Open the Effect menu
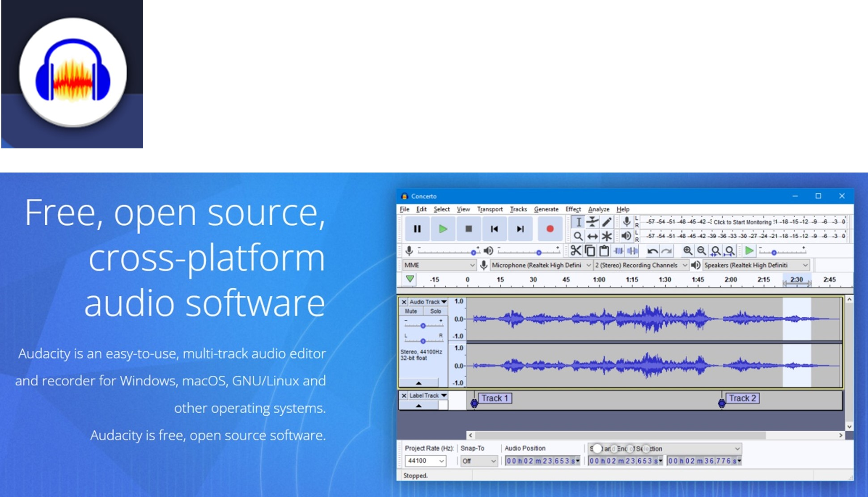This screenshot has height=497, width=868. 573,209
